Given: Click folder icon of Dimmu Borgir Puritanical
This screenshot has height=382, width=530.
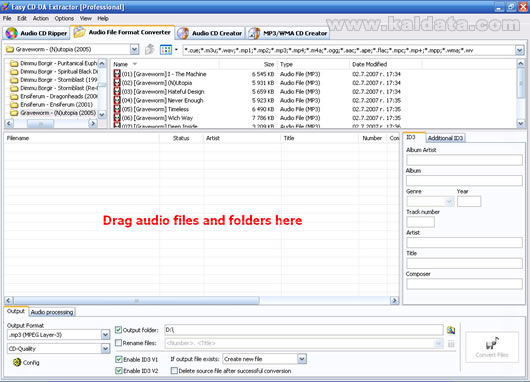Looking at the screenshot, I should pos(14,63).
